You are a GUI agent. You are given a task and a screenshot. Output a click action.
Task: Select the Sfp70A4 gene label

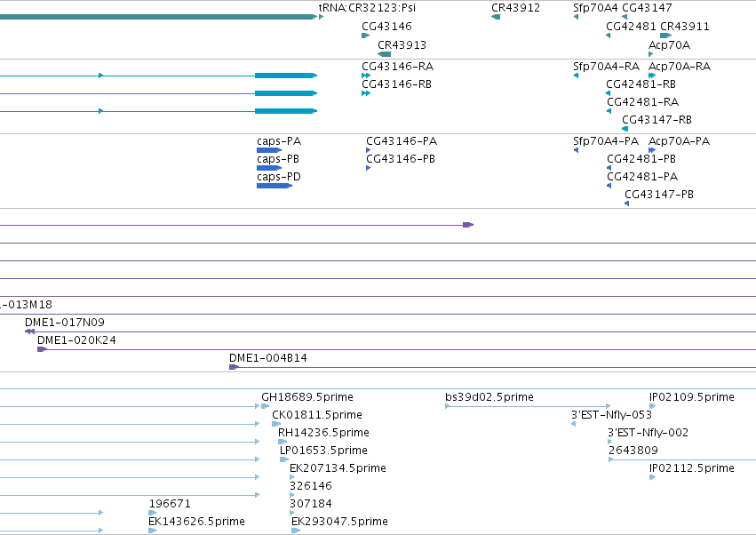(x=595, y=8)
